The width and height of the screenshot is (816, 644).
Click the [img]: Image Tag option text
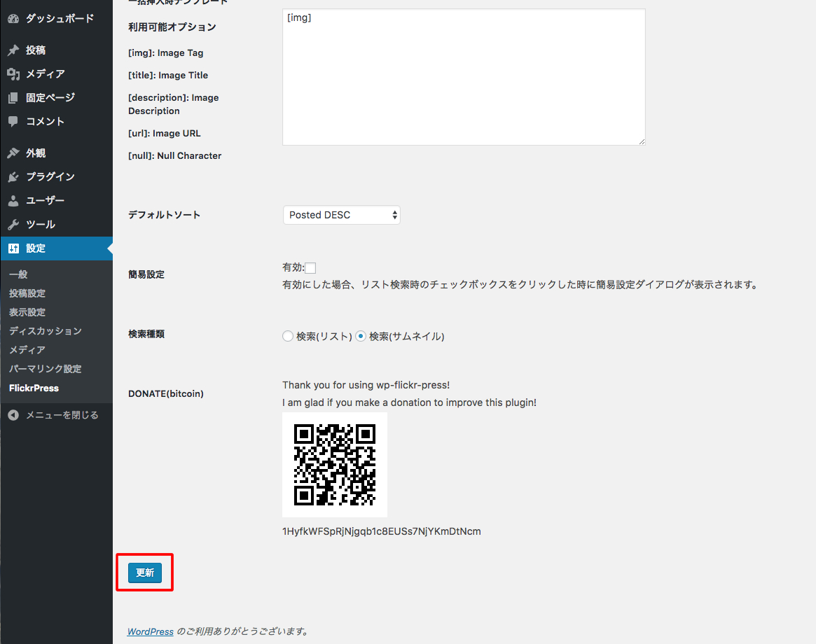click(165, 53)
